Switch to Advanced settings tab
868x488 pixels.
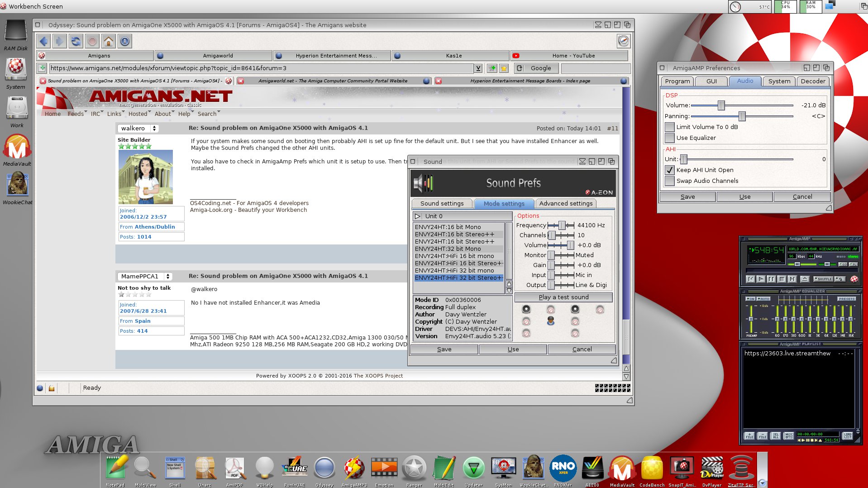(566, 204)
